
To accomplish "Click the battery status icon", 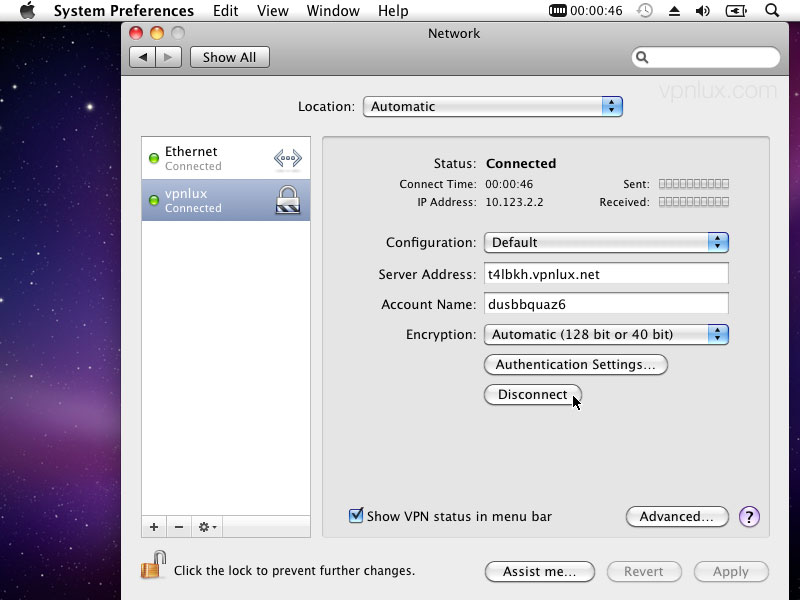I will point(736,10).
